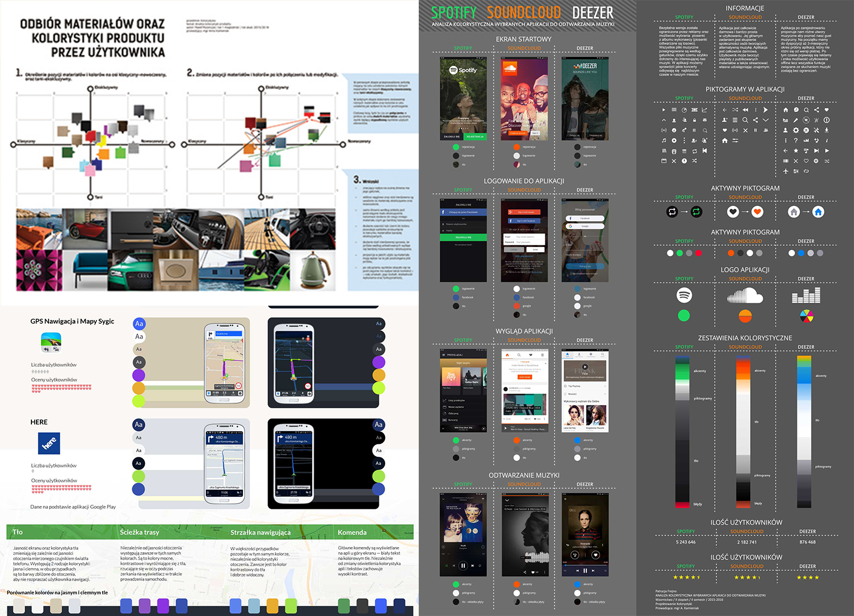Click the orange SoundCloud logo on the start screen mockup
The image size is (854, 616).
509,68
